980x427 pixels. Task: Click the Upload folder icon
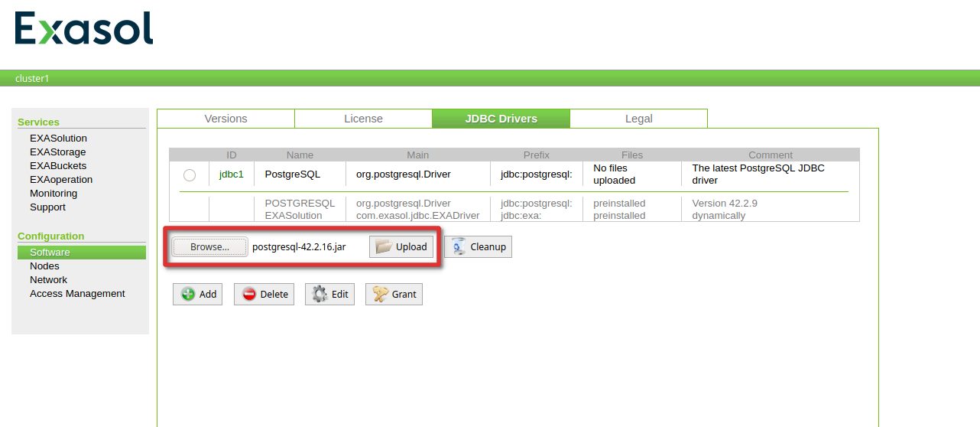tap(384, 246)
